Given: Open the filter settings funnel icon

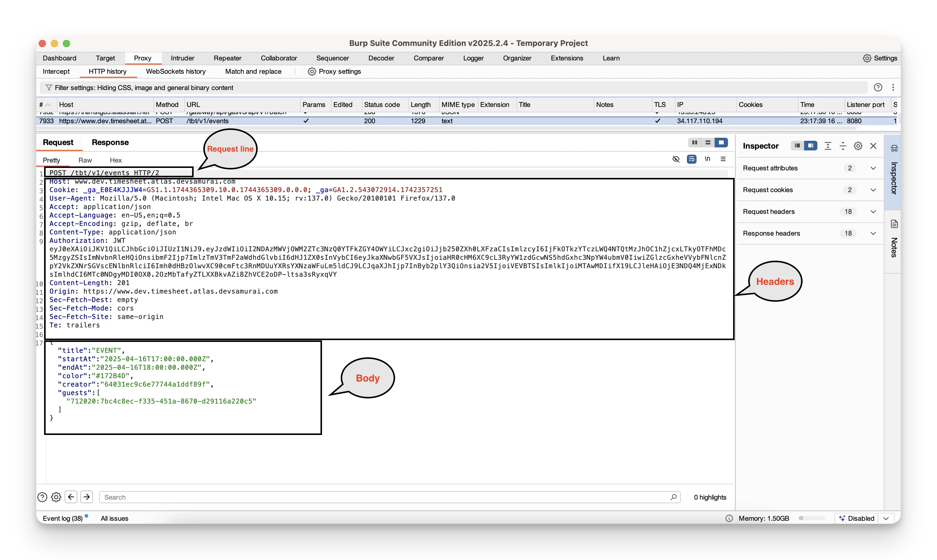Looking at the screenshot, I should [49, 88].
